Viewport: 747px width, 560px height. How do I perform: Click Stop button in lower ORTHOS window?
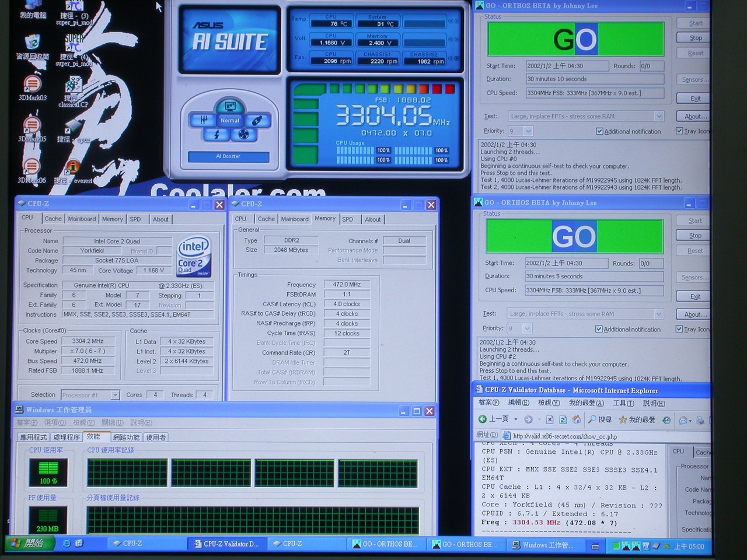click(x=694, y=236)
